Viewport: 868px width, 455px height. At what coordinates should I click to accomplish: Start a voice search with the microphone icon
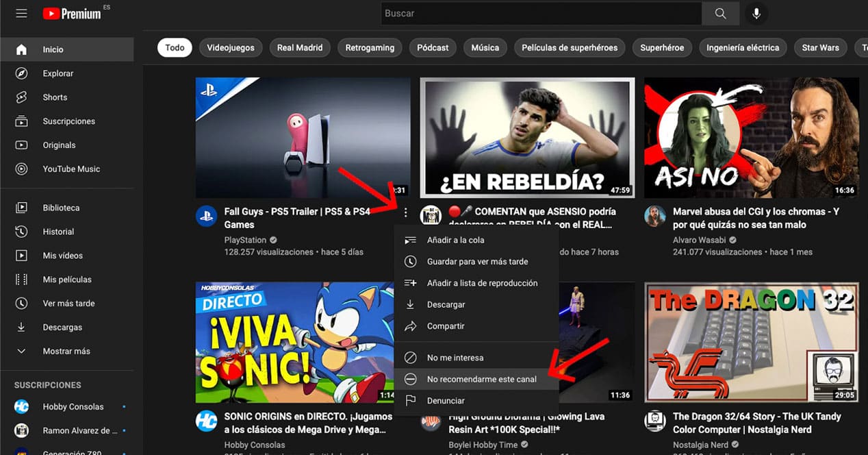click(756, 12)
